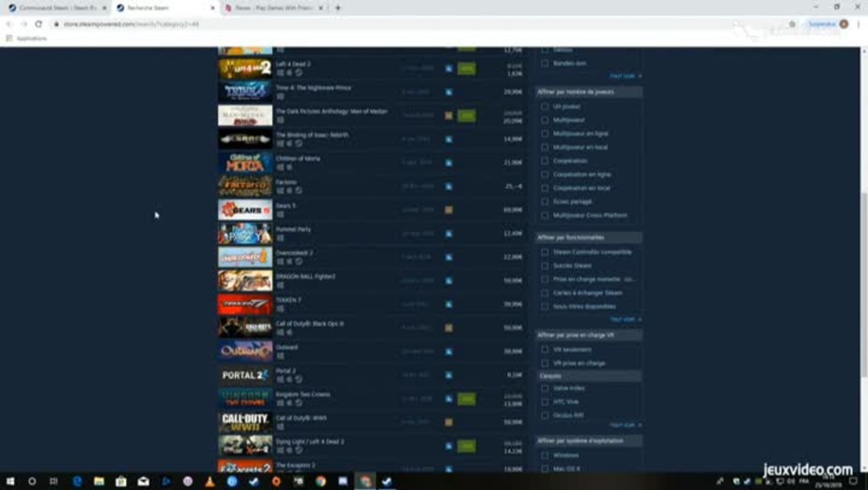Click the discount badge for Kingdom Two Crowns
The height and width of the screenshot is (490, 868).
[467, 399]
